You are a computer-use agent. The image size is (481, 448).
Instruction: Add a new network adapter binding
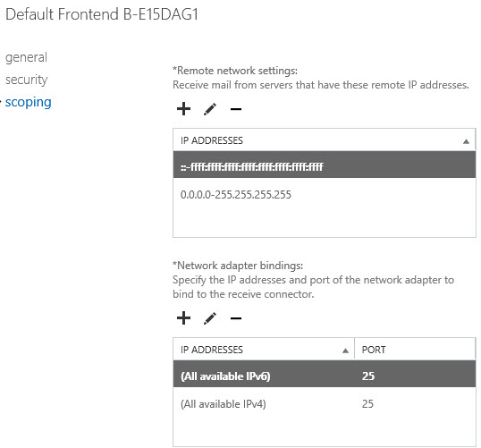tap(183, 318)
